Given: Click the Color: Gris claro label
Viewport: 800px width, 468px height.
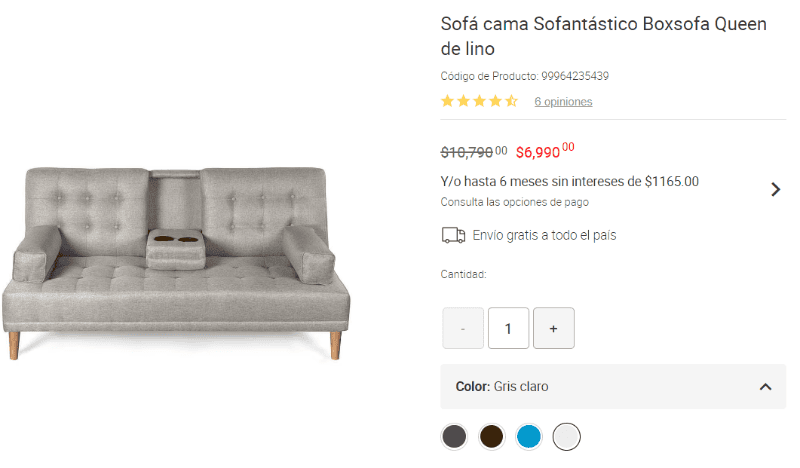Looking at the screenshot, I should click(502, 387).
